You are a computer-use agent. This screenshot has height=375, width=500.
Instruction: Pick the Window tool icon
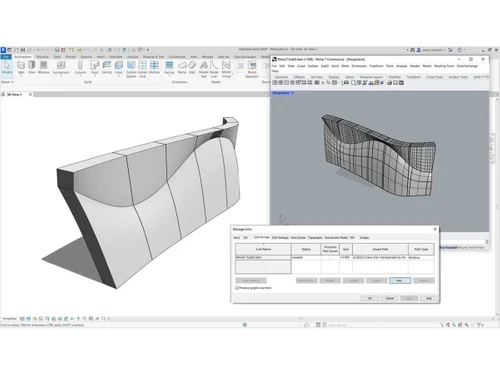tap(43, 65)
